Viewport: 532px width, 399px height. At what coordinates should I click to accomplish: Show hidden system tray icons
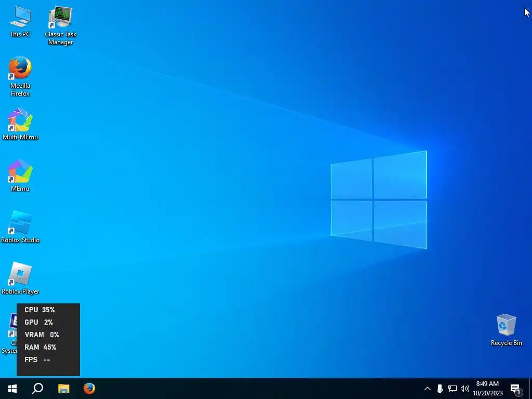point(428,389)
